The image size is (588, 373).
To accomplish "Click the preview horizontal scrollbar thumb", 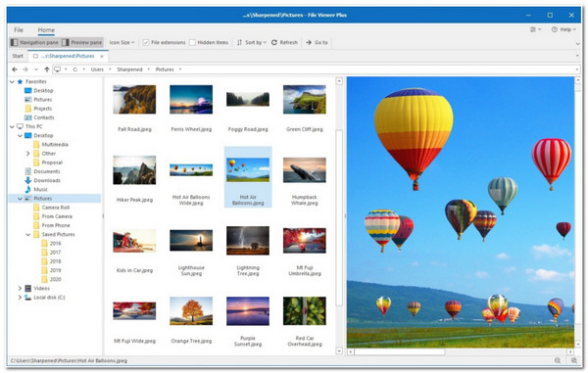I will click(x=399, y=352).
